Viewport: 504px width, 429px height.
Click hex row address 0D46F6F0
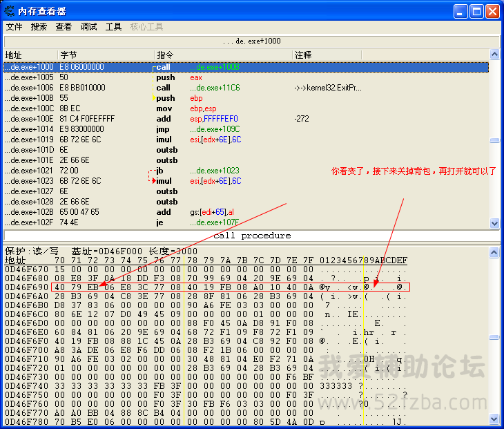click(26, 341)
